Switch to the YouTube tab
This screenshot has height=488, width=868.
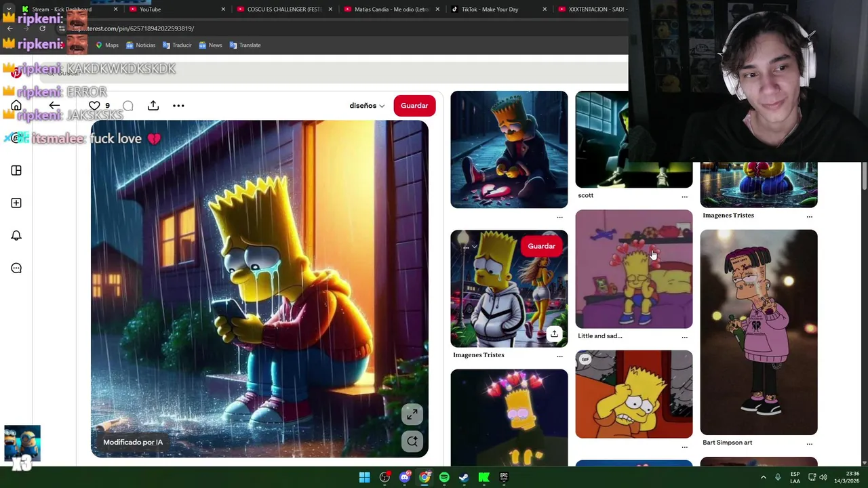[177, 9]
